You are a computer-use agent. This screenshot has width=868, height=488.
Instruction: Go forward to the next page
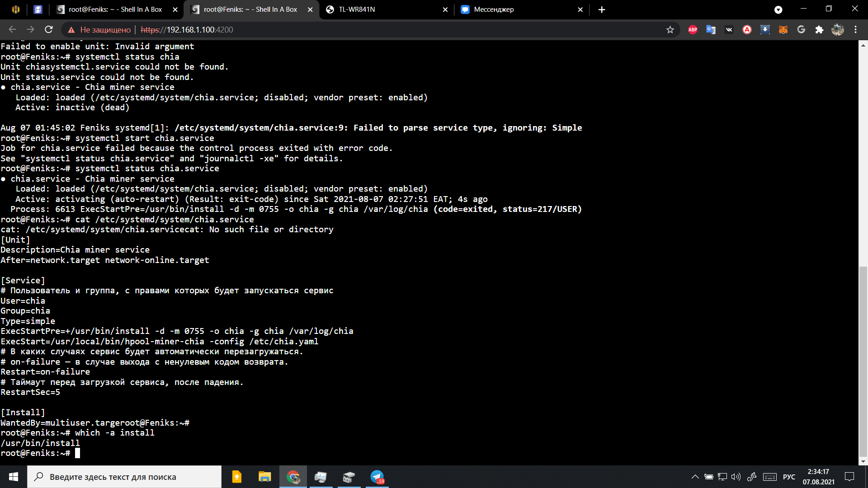(x=30, y=29)
